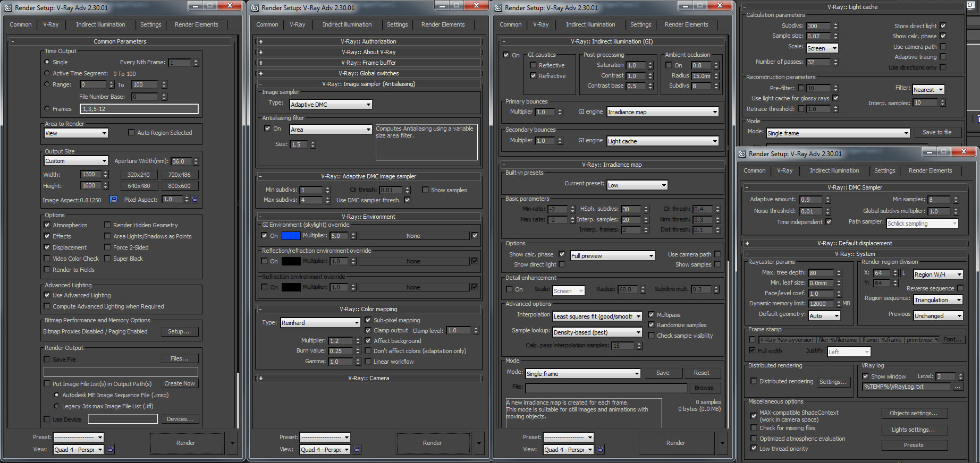Click the 800x600 output size preset
This screenshot has width=980, height=463.
pos(179,186)
